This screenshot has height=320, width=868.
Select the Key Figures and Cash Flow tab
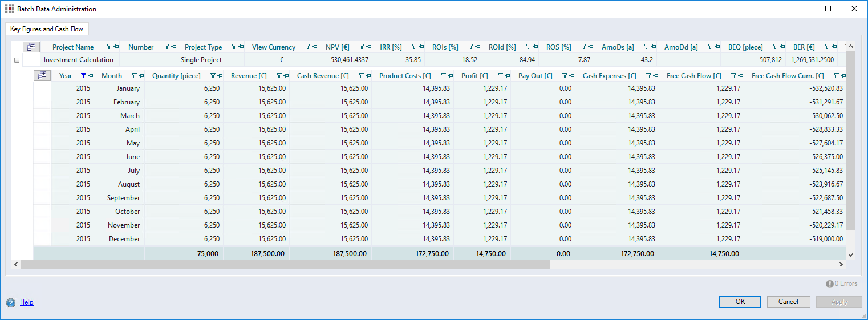click(x=47, y=29)
